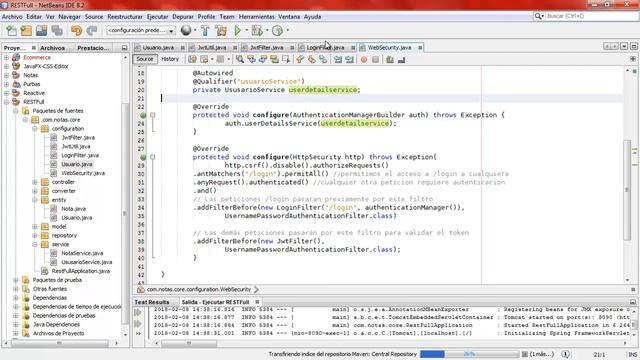The image size is (640, 360).
Task: Collapse the RESTFull project node
Action: (7, 102)
